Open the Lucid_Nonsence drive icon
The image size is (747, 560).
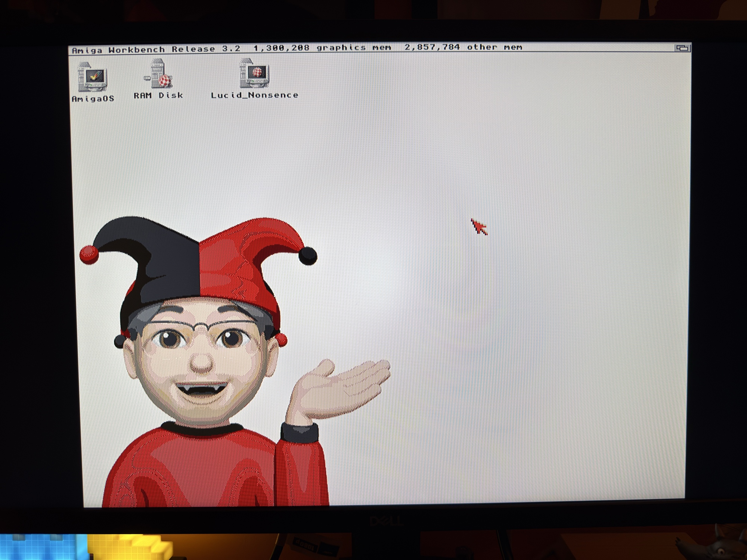coord(254,73)
